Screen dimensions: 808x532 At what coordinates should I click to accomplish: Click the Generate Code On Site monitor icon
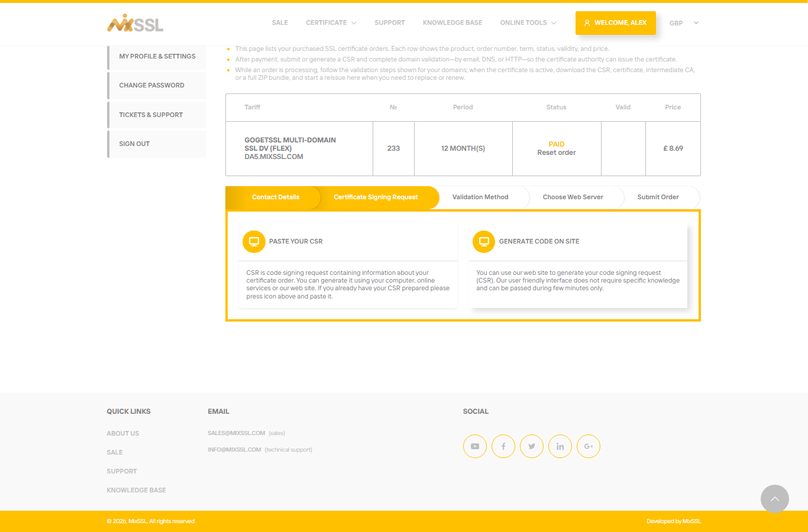[484, 241]
